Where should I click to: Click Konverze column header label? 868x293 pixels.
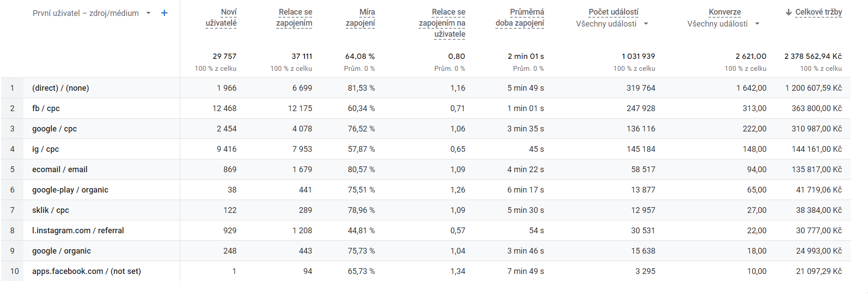point(725,12)
